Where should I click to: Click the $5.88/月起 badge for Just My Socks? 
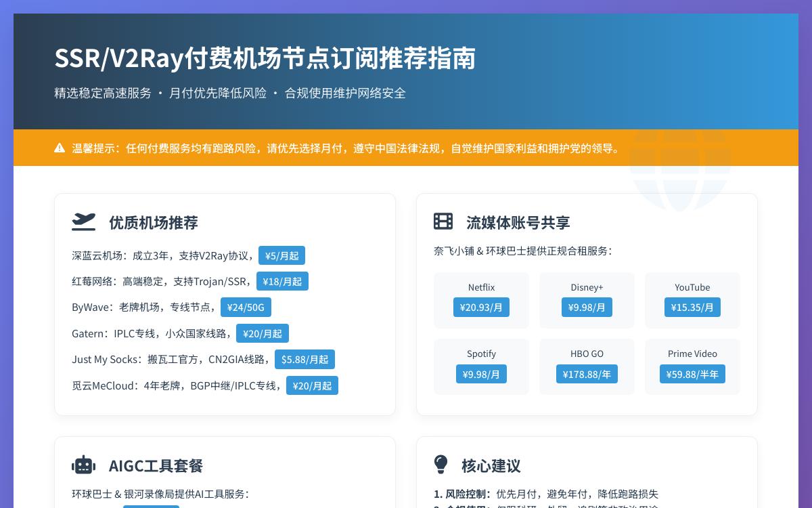coord(304,360)
